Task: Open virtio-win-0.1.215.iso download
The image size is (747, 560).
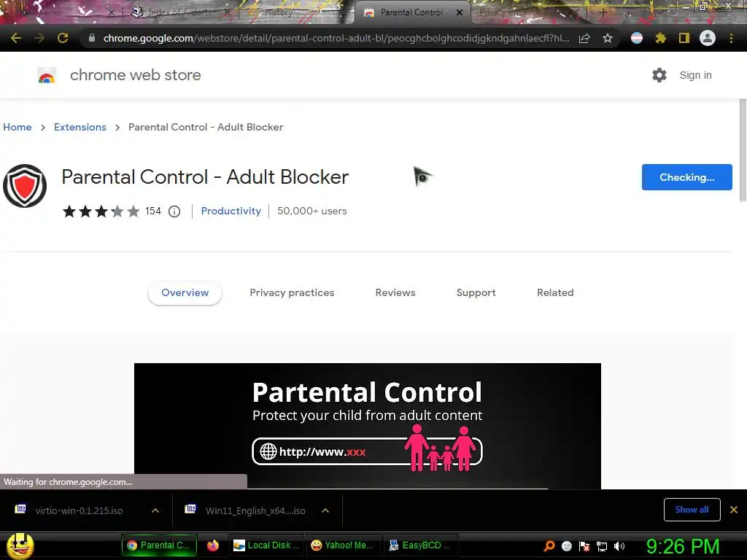Action: [79, 510]
